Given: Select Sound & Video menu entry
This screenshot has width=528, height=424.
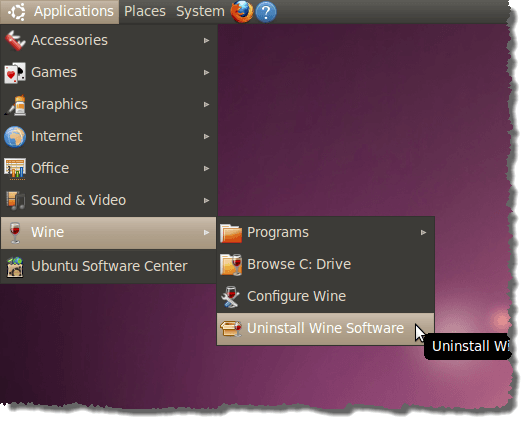Looking at the screenshot, I should coord(108,200).
